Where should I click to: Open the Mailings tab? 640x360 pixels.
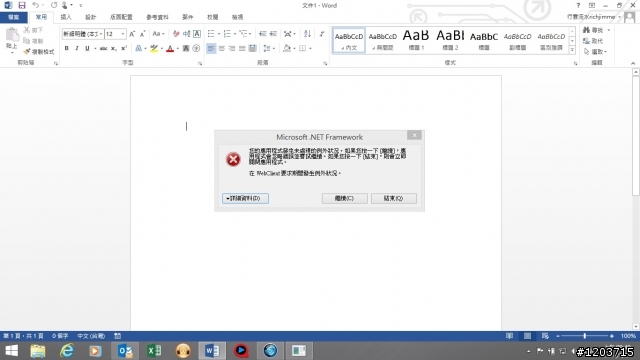click(x=188, y=17)
